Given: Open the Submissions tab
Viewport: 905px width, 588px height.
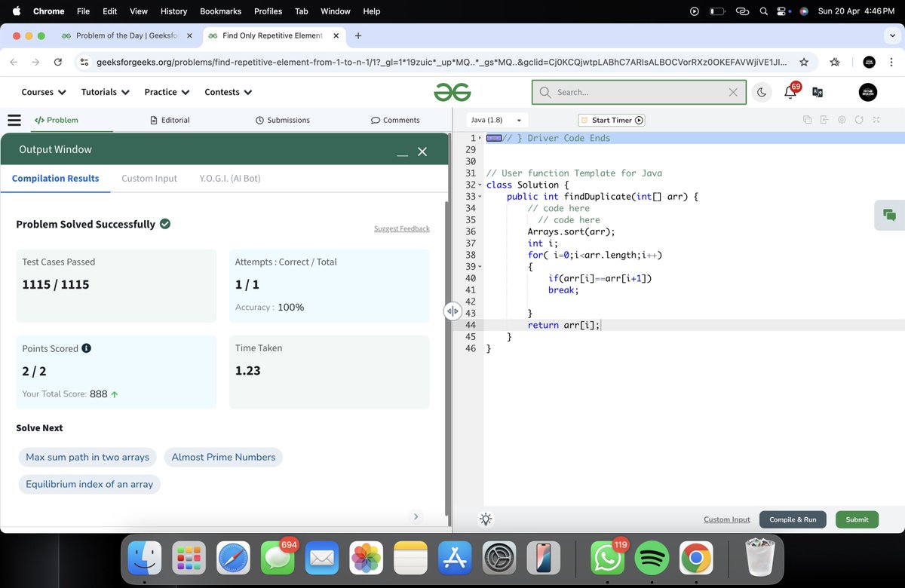Looking at the screenshot, I should point(283,120).
